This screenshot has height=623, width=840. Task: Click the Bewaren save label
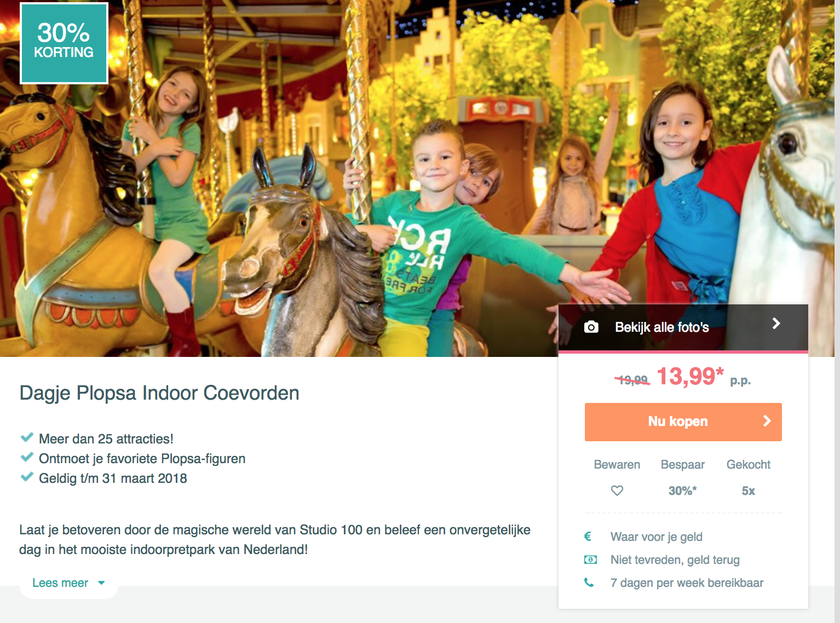click(x=617, y=465)
